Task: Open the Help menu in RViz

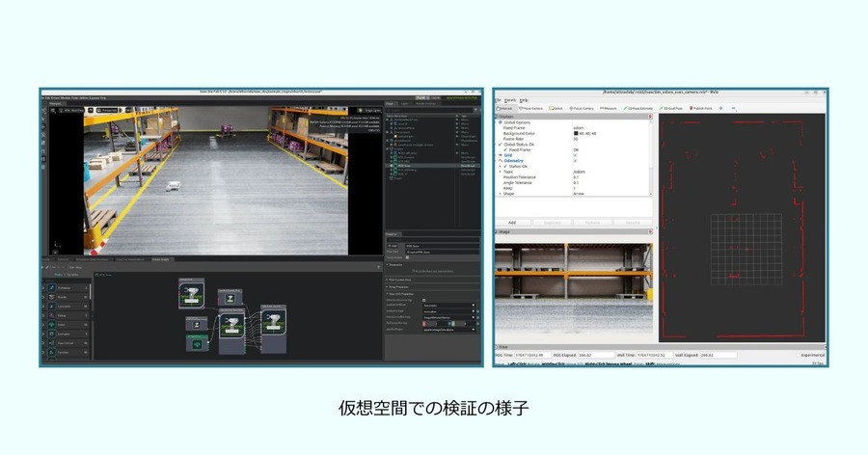Action: (524, 100)
